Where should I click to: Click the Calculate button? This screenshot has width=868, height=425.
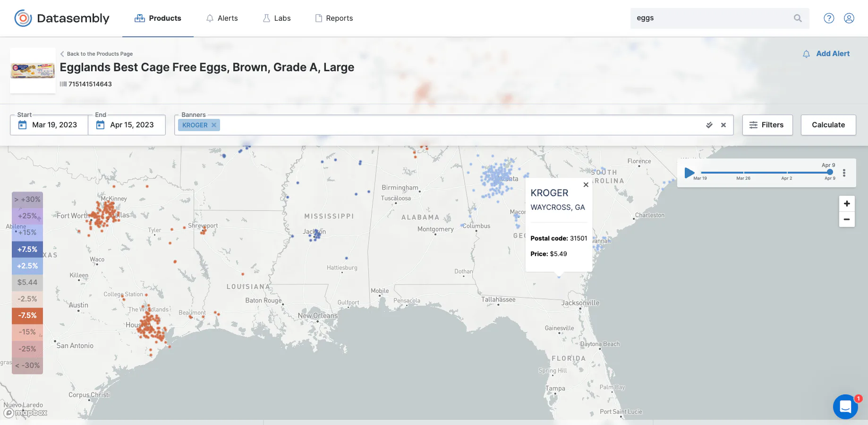click(x=828, y=125)
